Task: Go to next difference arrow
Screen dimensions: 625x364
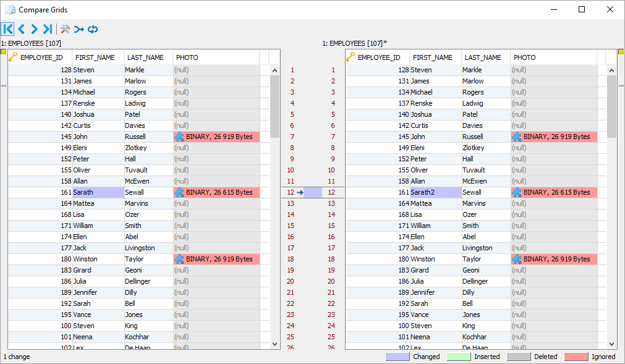Action: click(x=34, y=29)
